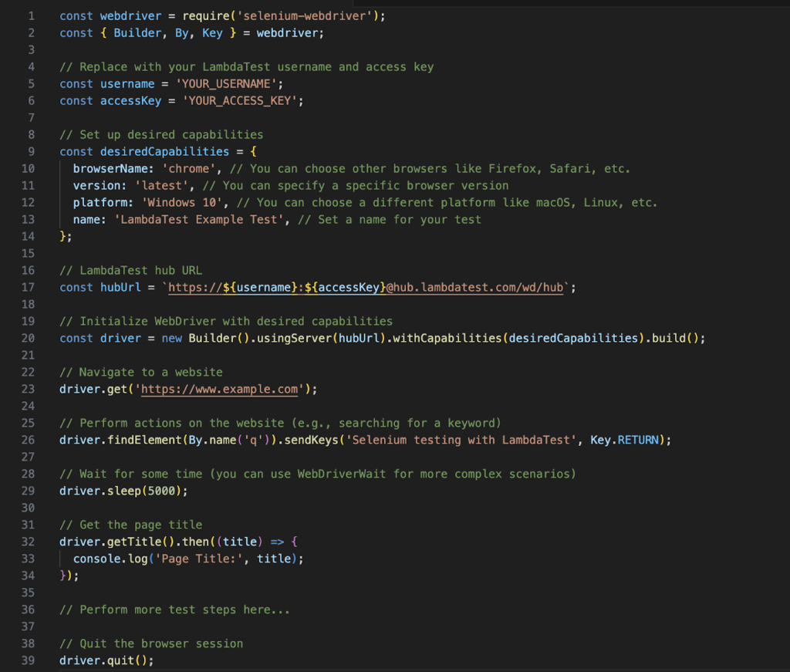Click the sendKeys method call
Image resolution: width=790 pixels, height=672 pixels.
point(312,440)
